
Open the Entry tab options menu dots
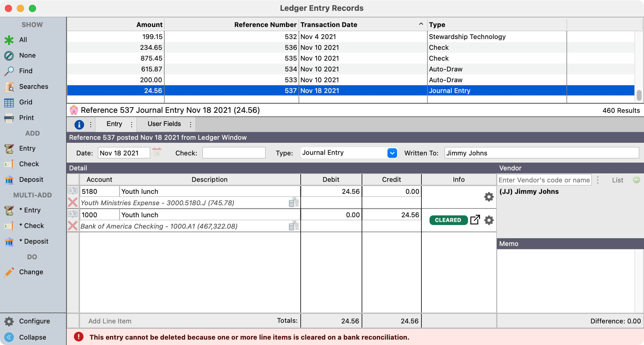click(132, 124)
